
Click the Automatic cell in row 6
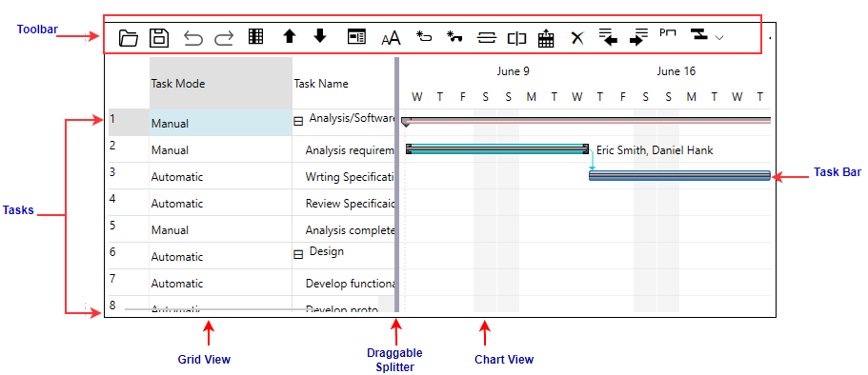[x=221, y=255]
